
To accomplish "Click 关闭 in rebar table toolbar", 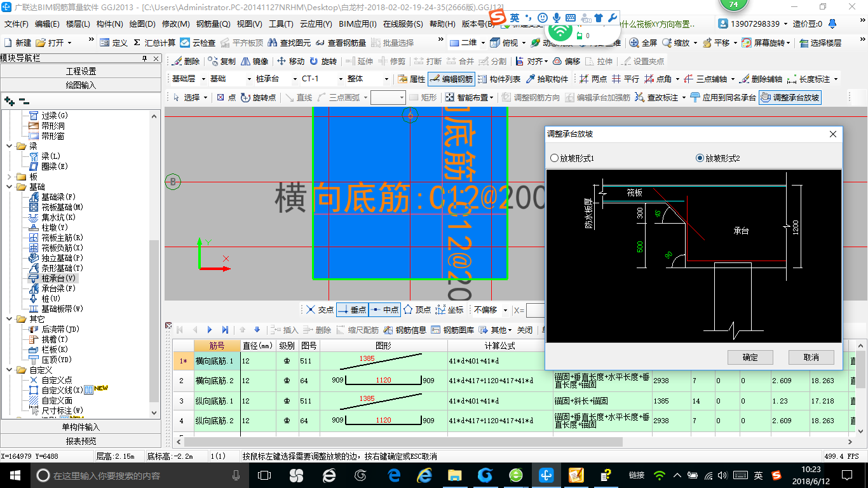I will (525, 330).
